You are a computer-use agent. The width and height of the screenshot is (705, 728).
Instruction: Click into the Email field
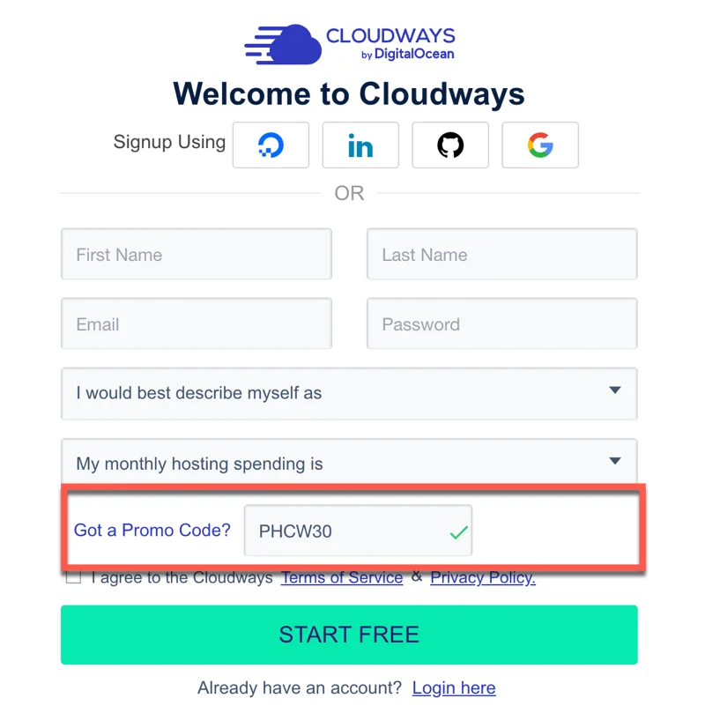[x=197, y=324]
